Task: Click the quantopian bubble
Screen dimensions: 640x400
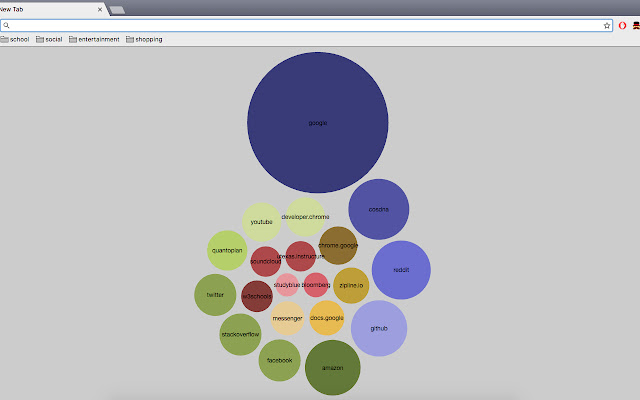Action: click(x=227, y=250)
